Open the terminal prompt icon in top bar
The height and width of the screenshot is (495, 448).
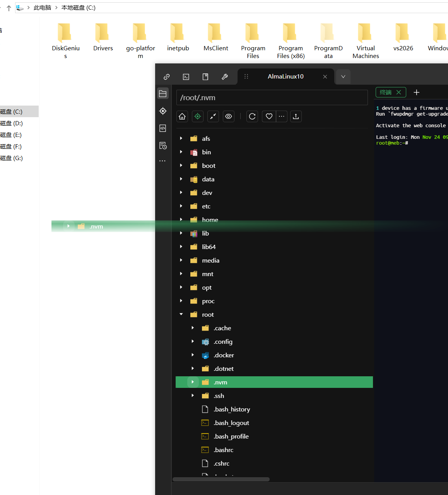point(186,77)
